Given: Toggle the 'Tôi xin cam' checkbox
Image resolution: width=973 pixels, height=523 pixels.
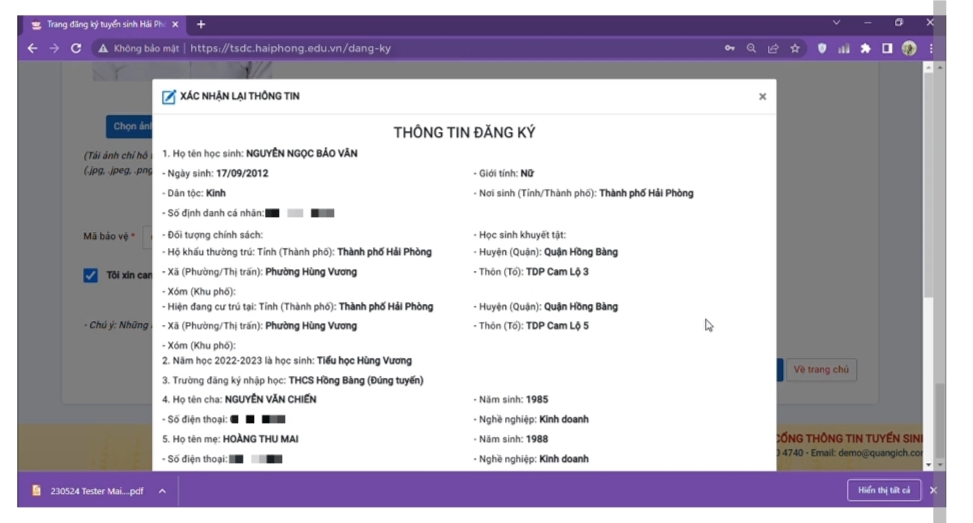Looking at the screenshot, I should pyautogui.click(x=91, y=275).
